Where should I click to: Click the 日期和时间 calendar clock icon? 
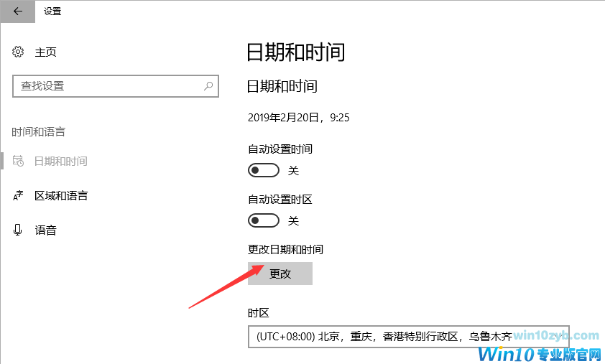18,161
